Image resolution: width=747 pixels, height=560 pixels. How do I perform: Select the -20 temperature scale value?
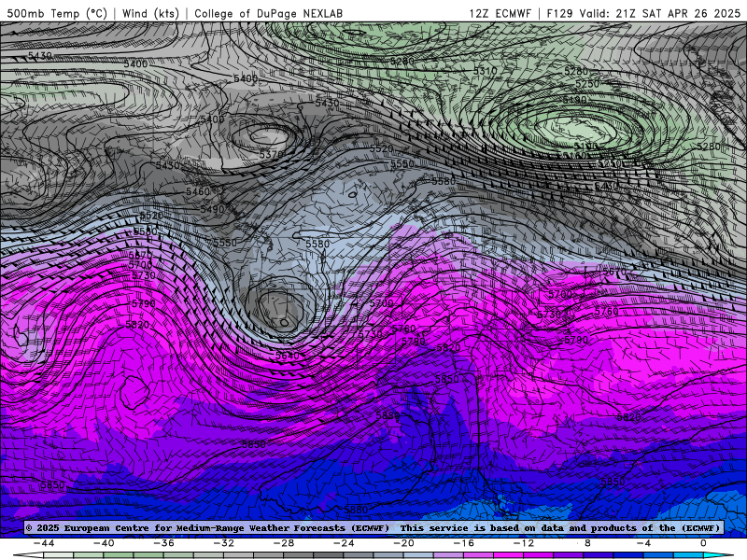pos(404,543)
